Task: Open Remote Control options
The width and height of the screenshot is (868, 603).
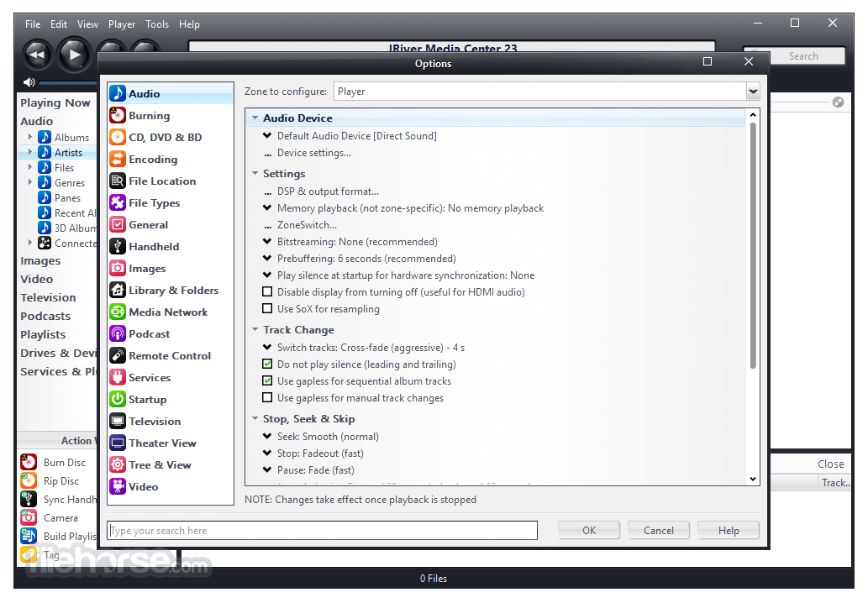Action: 160,356
